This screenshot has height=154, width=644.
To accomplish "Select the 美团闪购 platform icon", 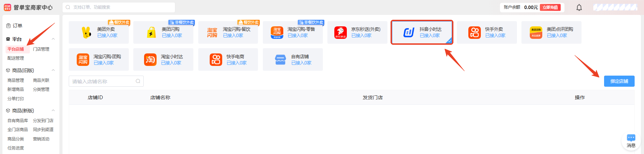I will pos(151,32).
